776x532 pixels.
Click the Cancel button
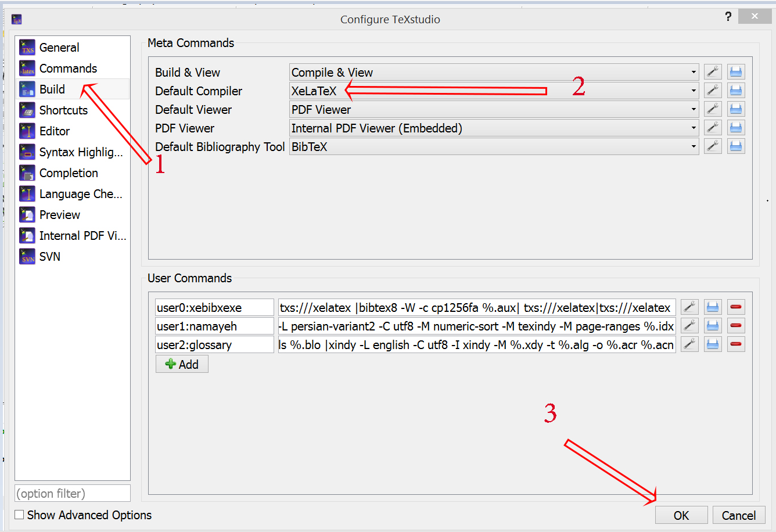[739, 515]
